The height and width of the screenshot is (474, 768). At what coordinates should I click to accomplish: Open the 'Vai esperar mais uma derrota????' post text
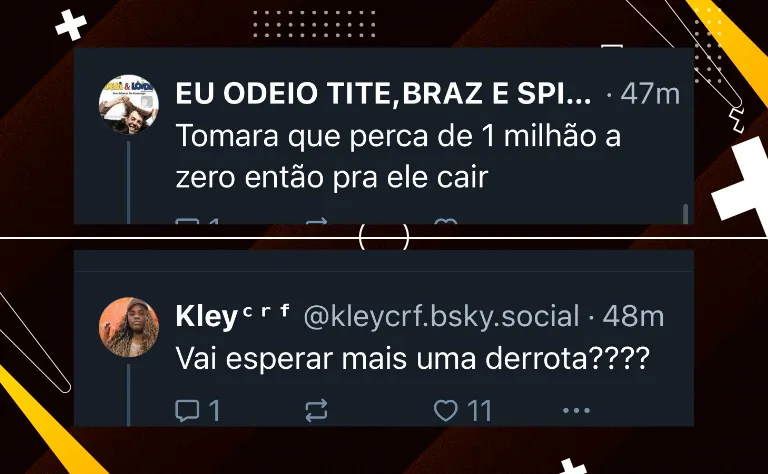point(412,358)
